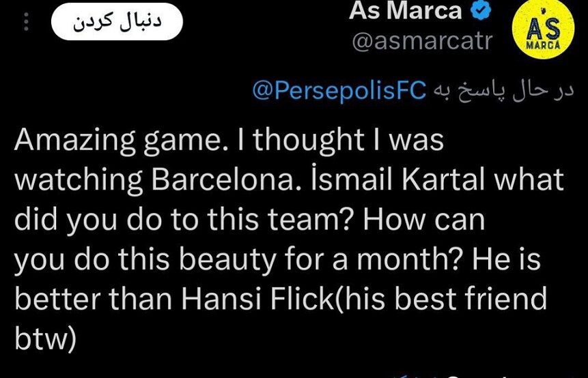Viewport: 588px width, 378px height.
Task: Open the As Marca display name
Action: [x=405, y=11]
